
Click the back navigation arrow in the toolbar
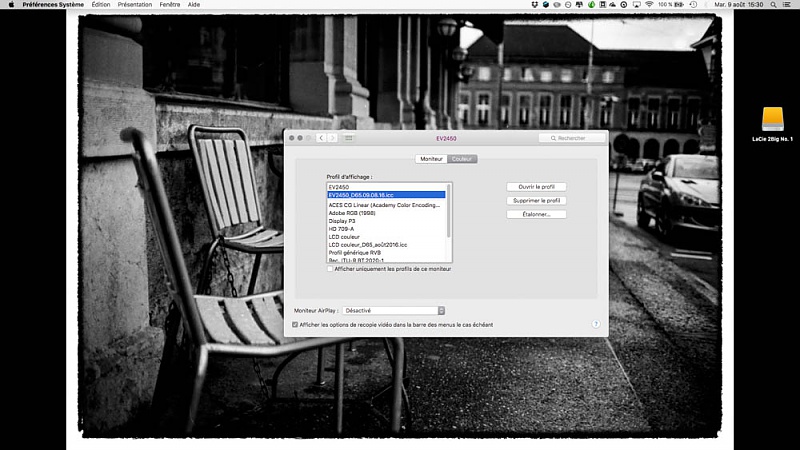click(321, 137)
